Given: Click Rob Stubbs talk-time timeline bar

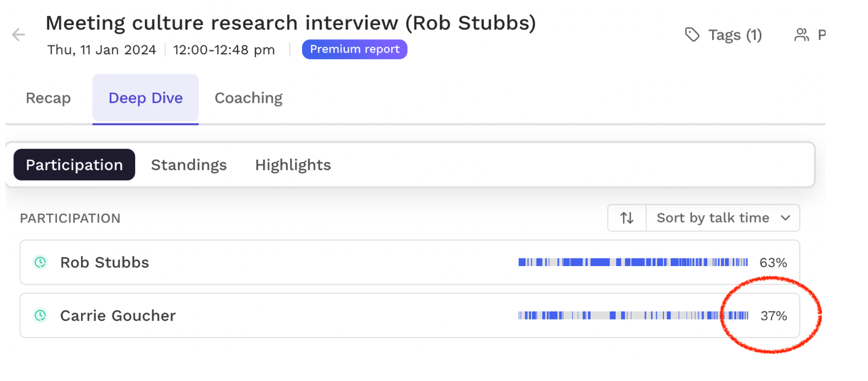Looking at the screenshot, I should tap(633, 262).
